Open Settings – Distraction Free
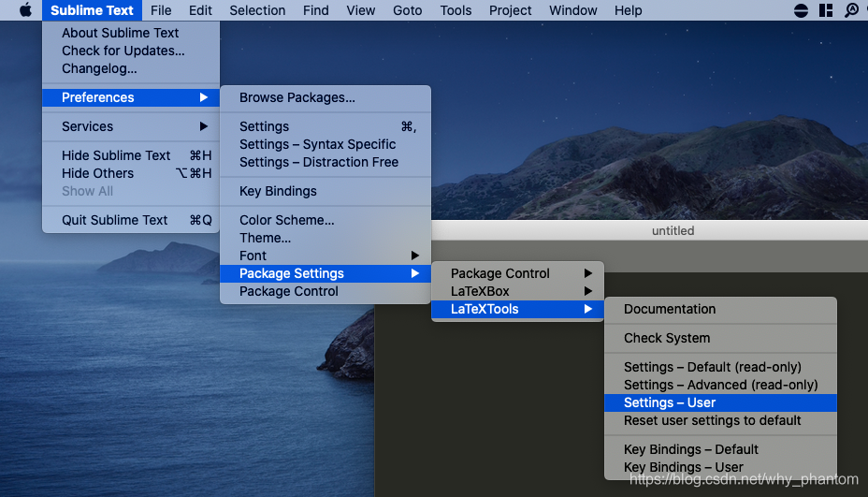This screenshot has height=497, width=868. coord(325,162)
